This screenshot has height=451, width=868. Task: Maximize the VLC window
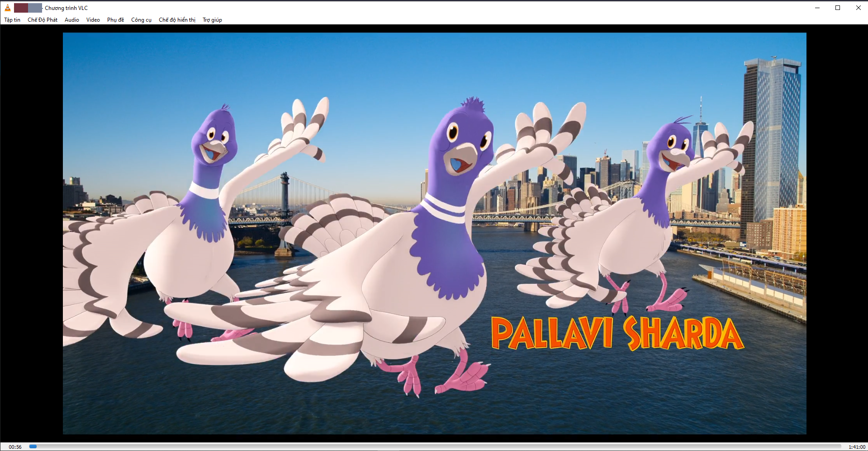click(838, 8)
